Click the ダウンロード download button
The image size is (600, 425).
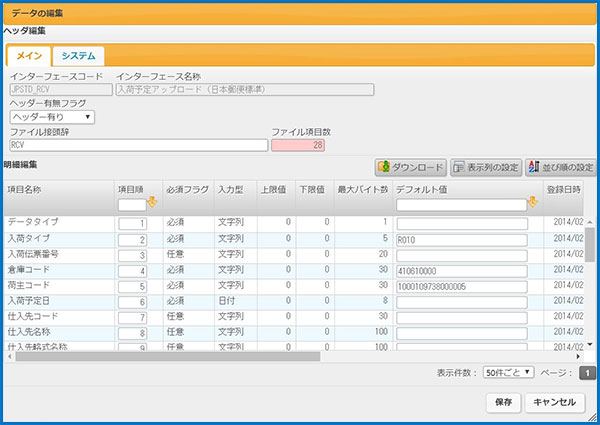[x=409, y=167]
